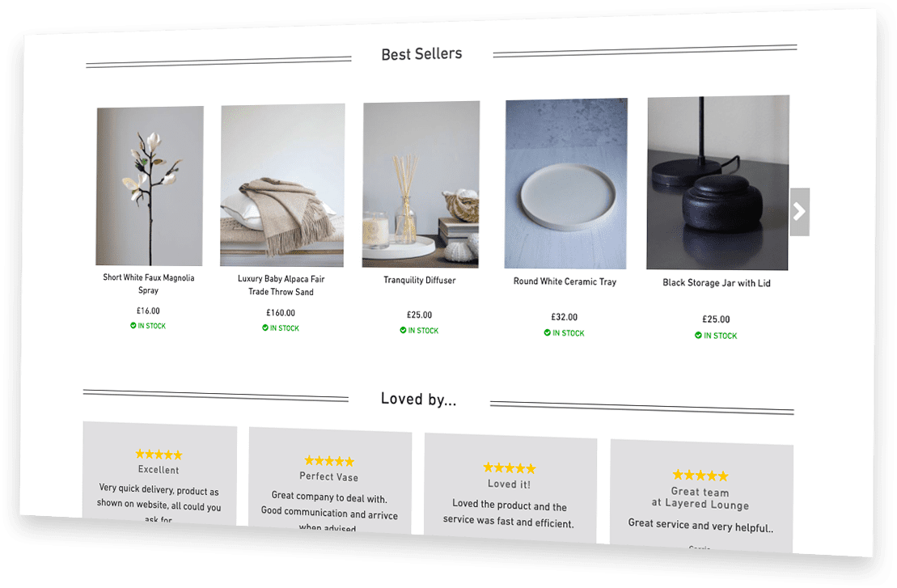View the Round White Ceramic Tray photo
Viewport: 897px width, 588px height.
[x=565, y=184]
